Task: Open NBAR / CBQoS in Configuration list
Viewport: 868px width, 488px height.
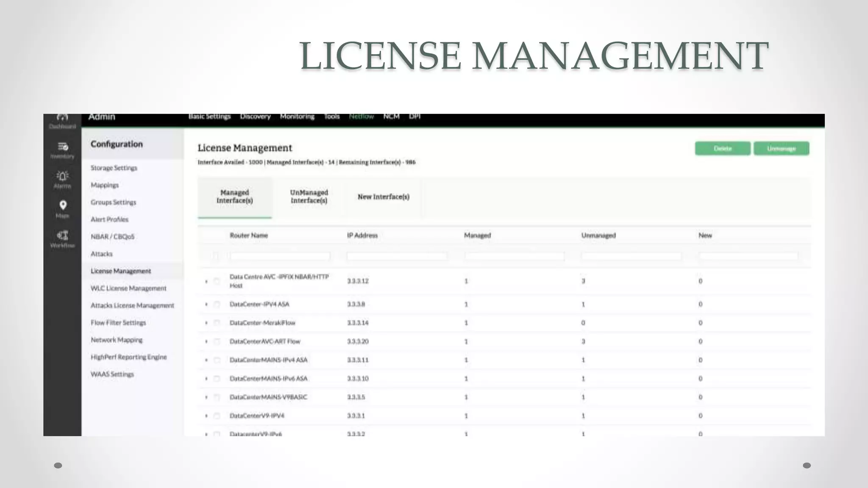Action: click(x=112, y=236)
